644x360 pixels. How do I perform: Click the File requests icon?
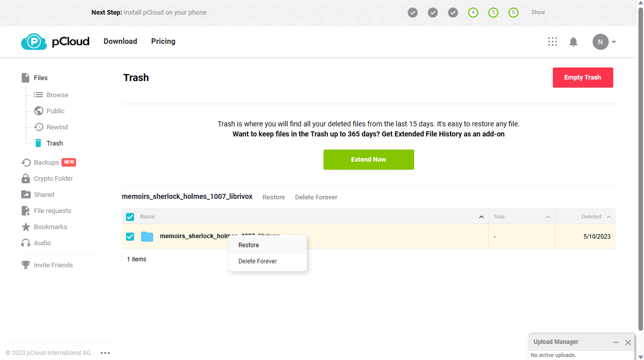pyautogui.click(x=26, y=210)
